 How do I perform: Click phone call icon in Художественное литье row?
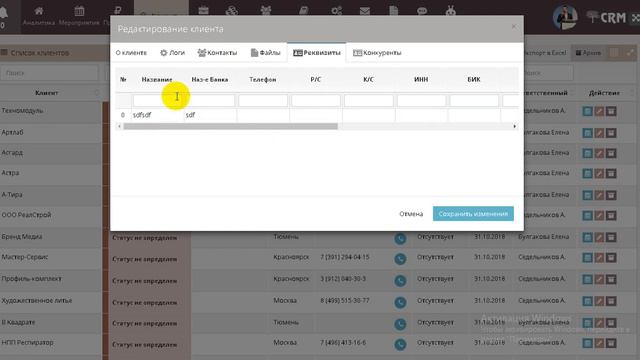point(400,302)
